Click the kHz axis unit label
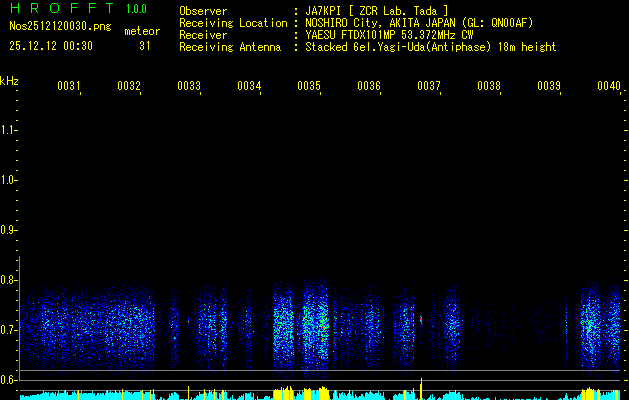Viewport: 629px width, 400px height. pos(9,80)
